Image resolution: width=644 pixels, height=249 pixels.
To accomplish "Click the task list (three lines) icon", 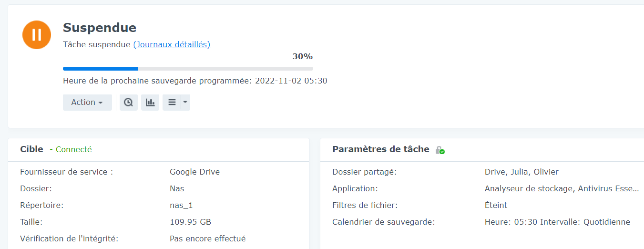I will tap(172, 103).
